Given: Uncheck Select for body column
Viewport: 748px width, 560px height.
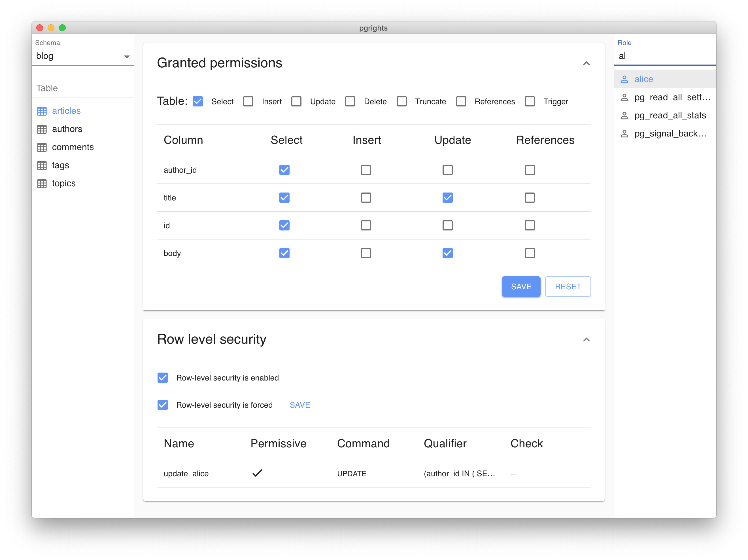Looking at the screenshot, I should (x=284, y=253).
